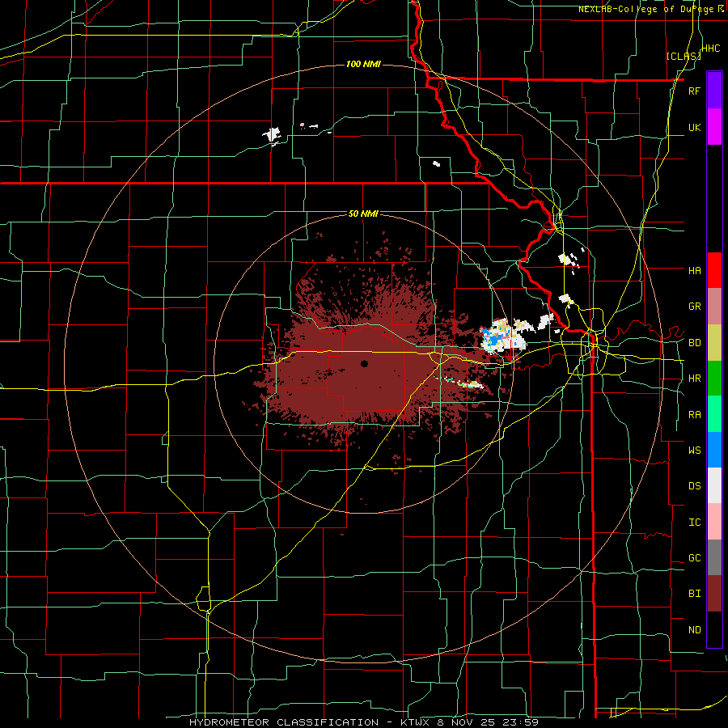Click the ND legend label

point(694,630)
